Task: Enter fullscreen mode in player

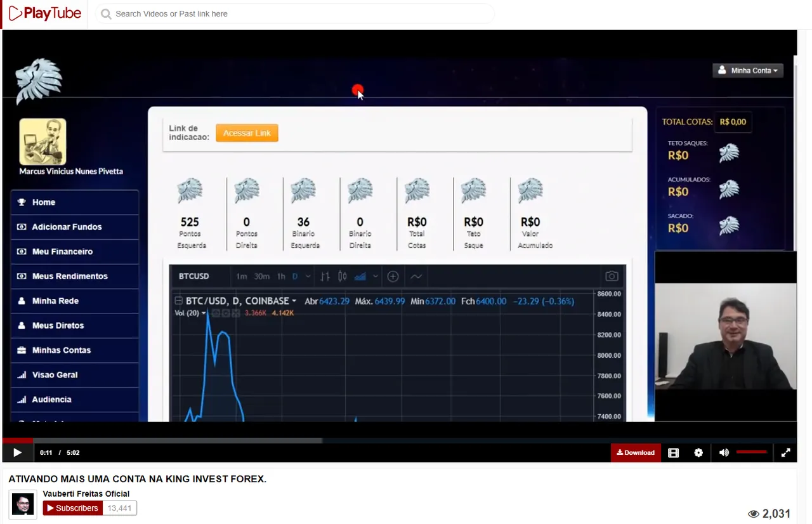Action: (x=785, y=453)
